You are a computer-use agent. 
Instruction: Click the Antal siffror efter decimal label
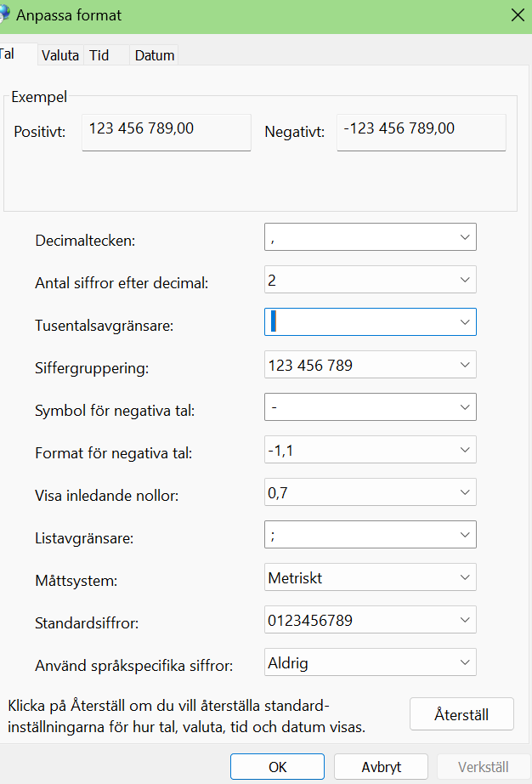(x=122, y=283)
